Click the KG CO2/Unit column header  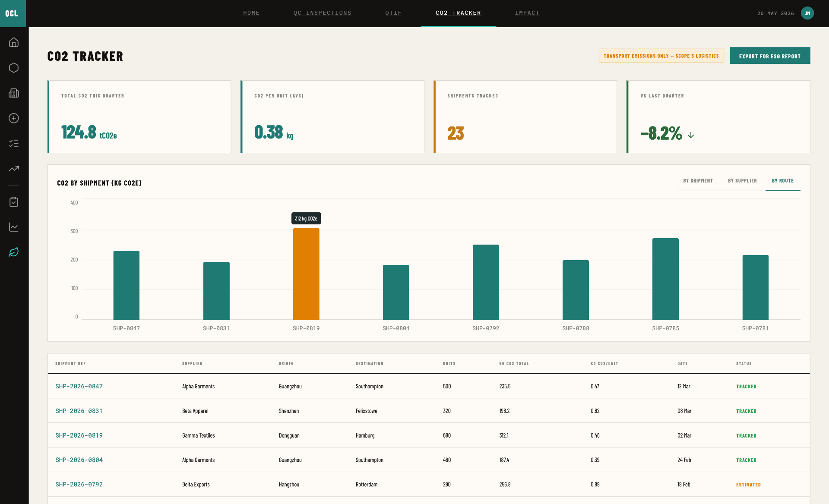click(604, 364)
